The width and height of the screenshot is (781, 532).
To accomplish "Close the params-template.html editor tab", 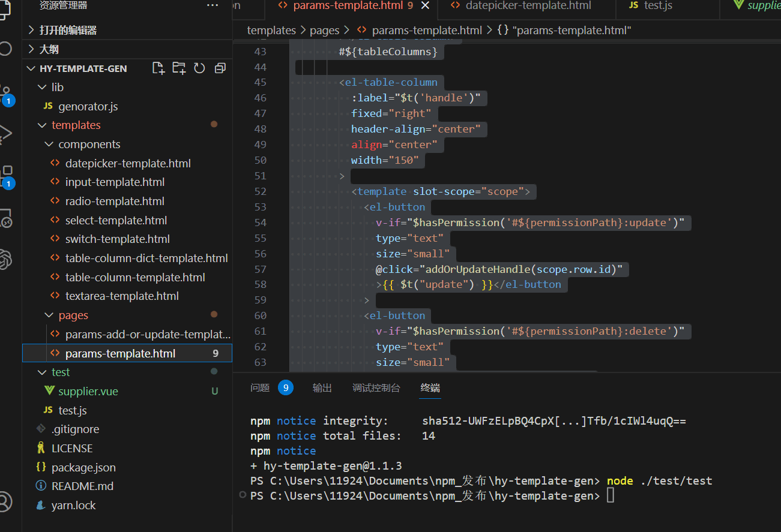I will (x=425, y=5).
